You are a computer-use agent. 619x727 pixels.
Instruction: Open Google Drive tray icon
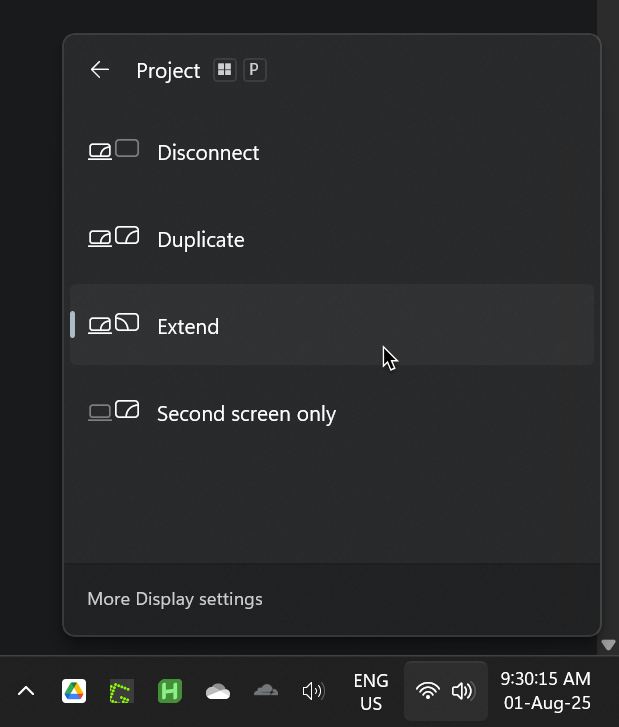74,691
